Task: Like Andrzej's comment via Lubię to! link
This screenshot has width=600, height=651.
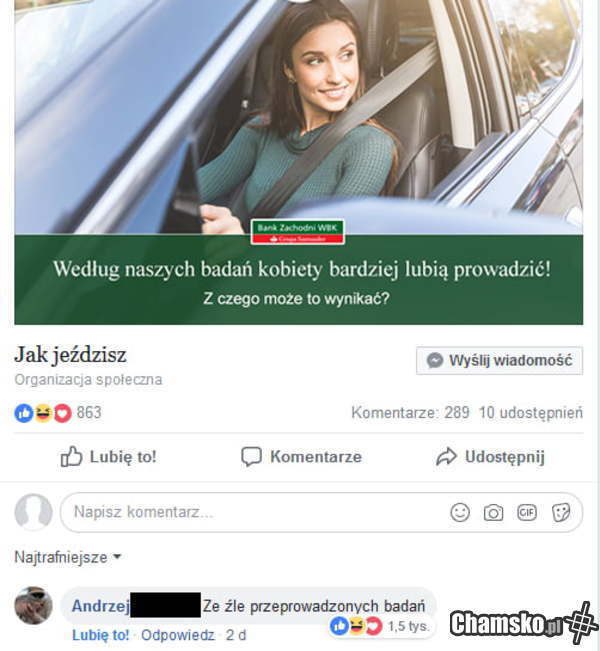Action: [100, 635]
